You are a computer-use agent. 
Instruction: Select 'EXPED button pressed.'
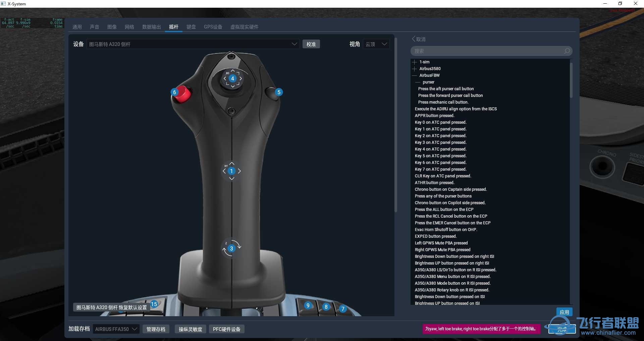pos(436,236)
